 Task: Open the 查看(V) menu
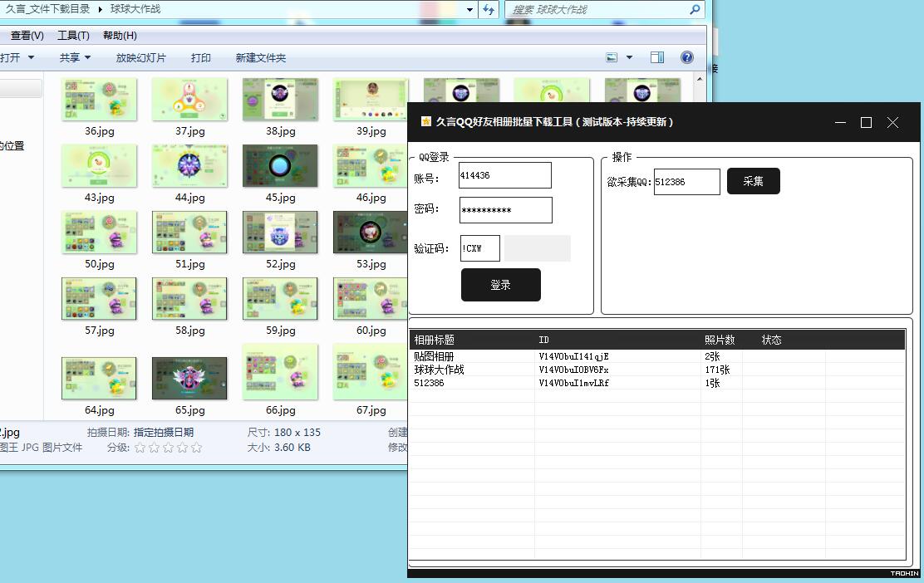27,36
